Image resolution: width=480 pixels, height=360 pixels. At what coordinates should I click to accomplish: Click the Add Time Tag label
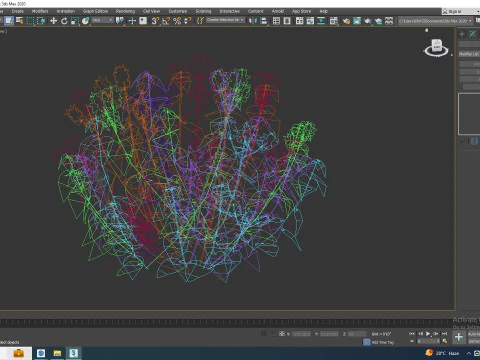[382, 342]
